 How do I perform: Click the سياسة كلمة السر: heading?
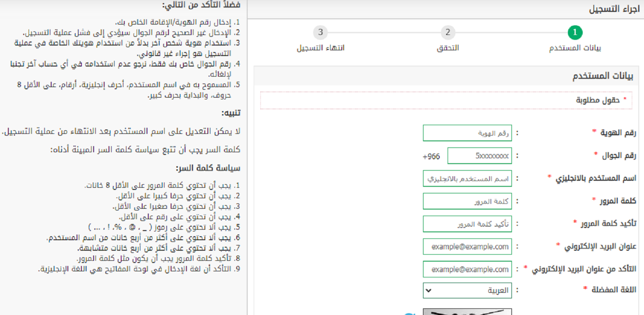pyautogui.click(x=208, y=168)
